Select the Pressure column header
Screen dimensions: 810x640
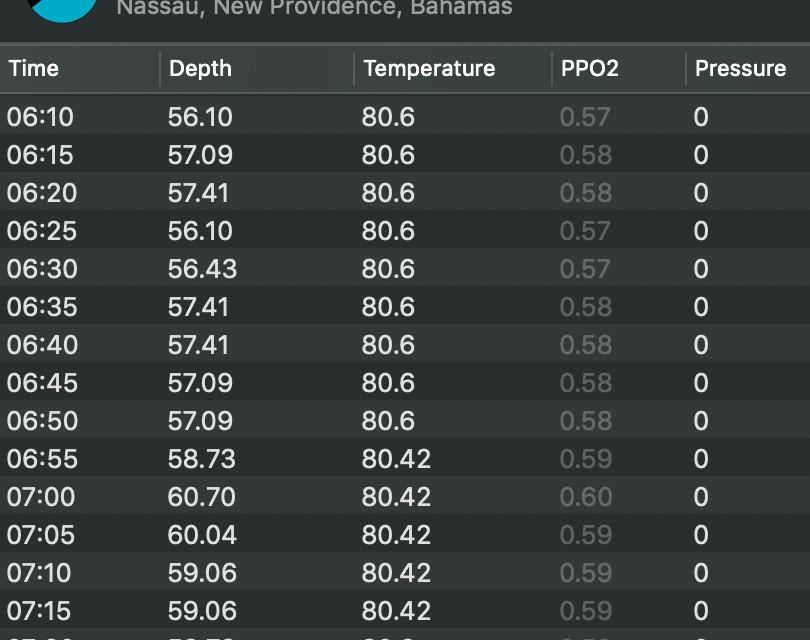tap(740, 69)
